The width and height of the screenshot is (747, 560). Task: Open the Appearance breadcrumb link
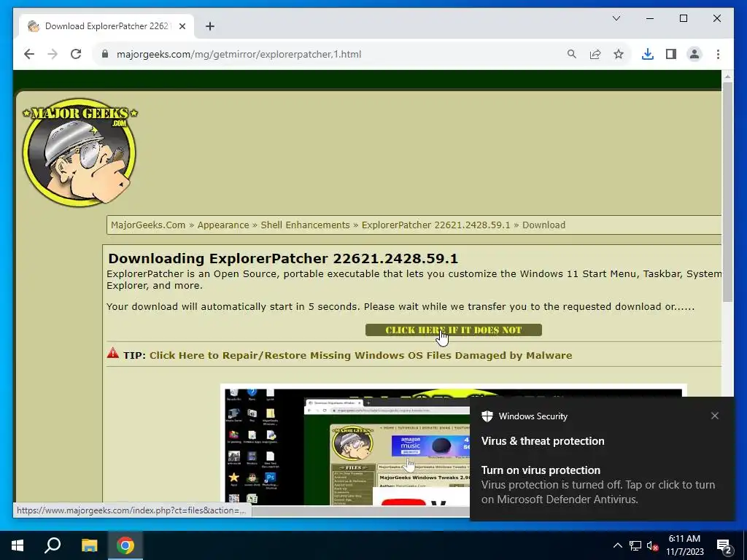223,225
